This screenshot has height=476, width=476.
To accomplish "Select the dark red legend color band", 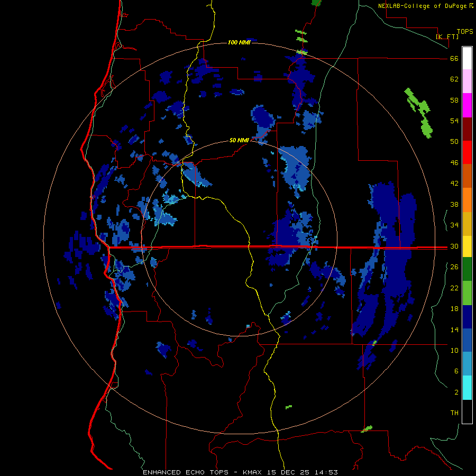I will (x=467, y=129).
